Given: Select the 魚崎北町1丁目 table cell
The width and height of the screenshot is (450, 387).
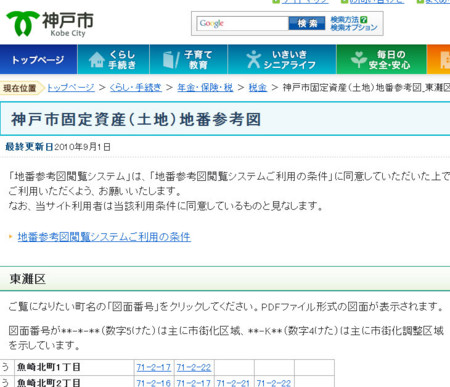Looking at the screenshot, I should [74, 367].
